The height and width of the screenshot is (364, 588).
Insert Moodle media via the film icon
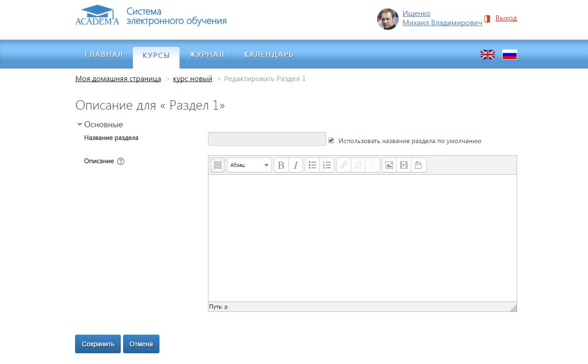coord(404,165)
